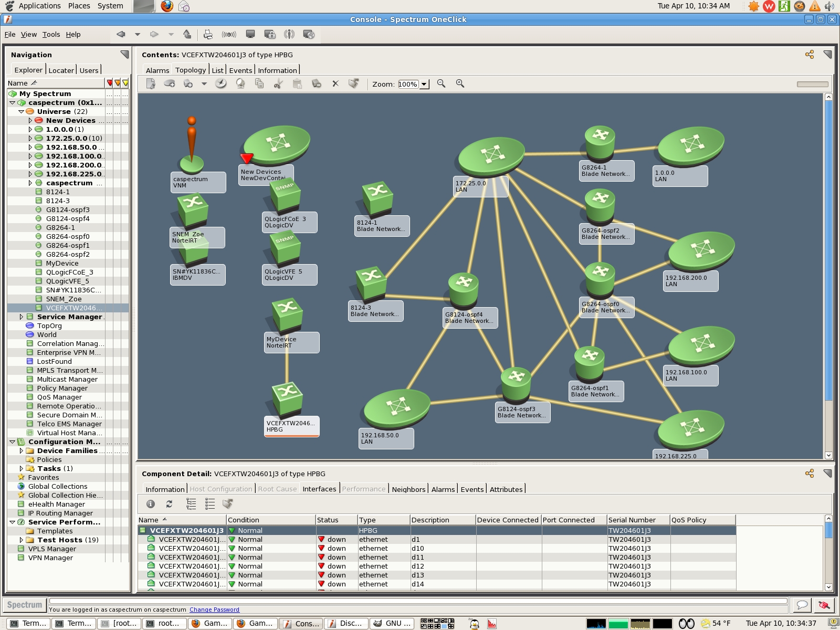This screenshot has width=840, height=630.
Task: Open the Tools menu
Action: [x=51, y=34]
